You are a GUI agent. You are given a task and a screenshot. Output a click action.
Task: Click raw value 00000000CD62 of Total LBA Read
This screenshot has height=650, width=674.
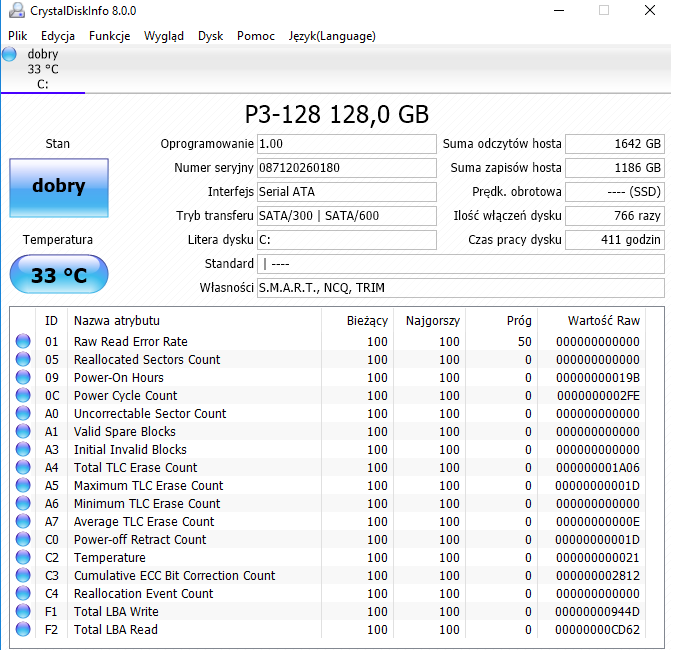pyautogui.click(x=597, y=629)
